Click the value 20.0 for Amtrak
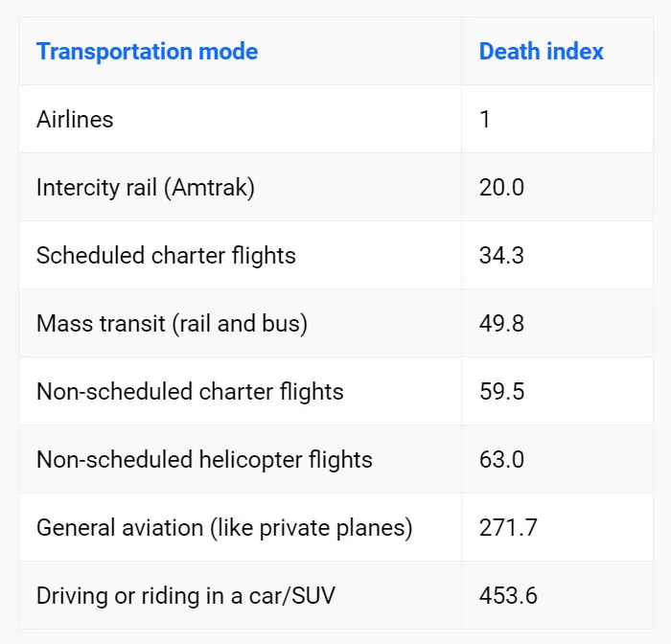The height and width of the screenshot is (644, 671). pyautogui.click(x=501, y=188)
